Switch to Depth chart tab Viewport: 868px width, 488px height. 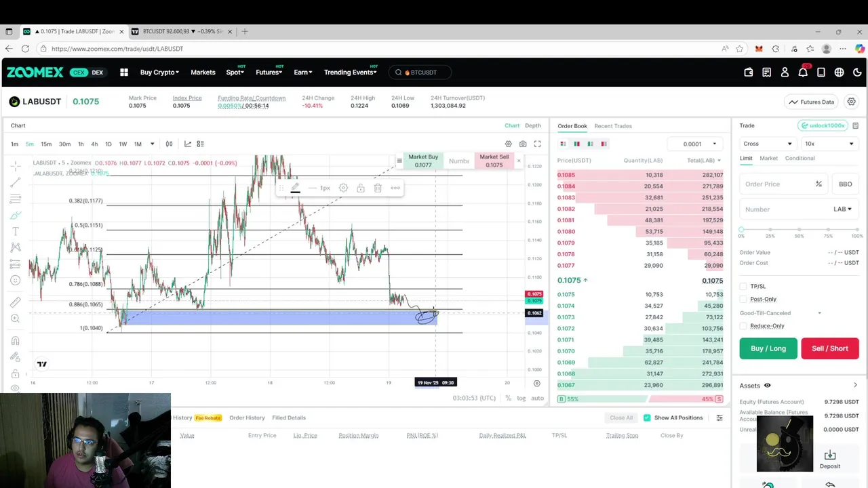[x=533, y=125]
